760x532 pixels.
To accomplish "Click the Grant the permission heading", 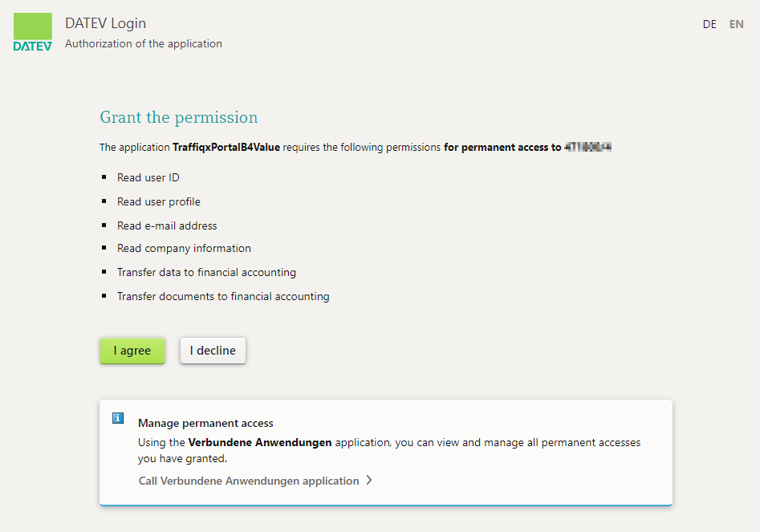I will coord(179,117).
